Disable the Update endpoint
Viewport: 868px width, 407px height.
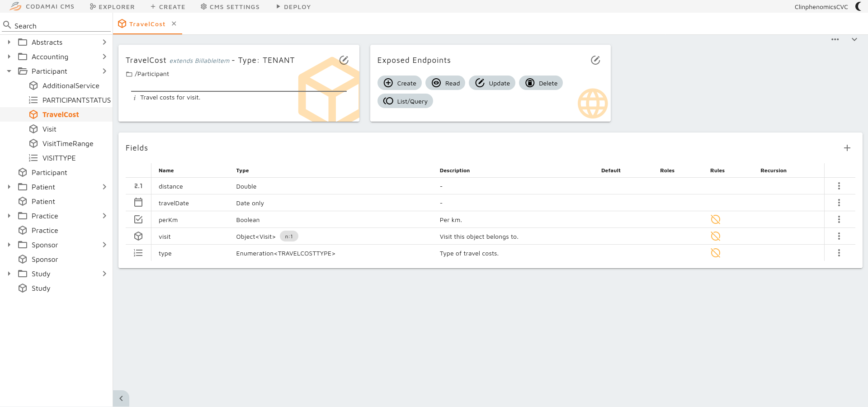click(492, 83)
